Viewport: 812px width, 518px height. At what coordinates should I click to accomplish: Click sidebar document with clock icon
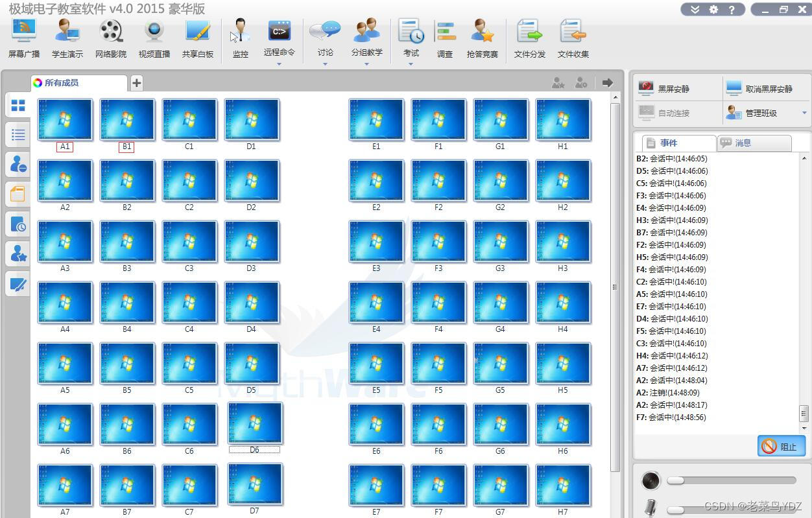pyautogui.click(x=18, y=224)
